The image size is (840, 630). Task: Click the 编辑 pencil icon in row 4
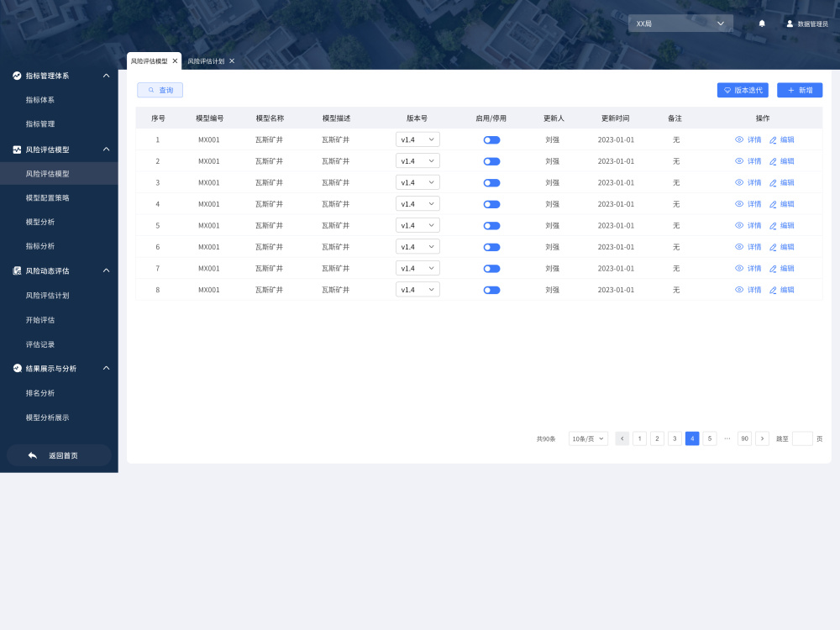(x=773, y=204)
